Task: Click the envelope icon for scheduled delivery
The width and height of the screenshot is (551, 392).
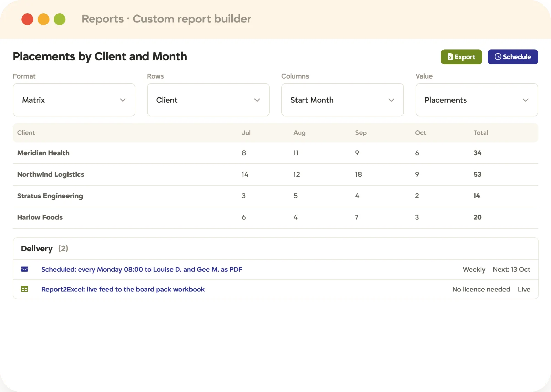Action: 24,269
